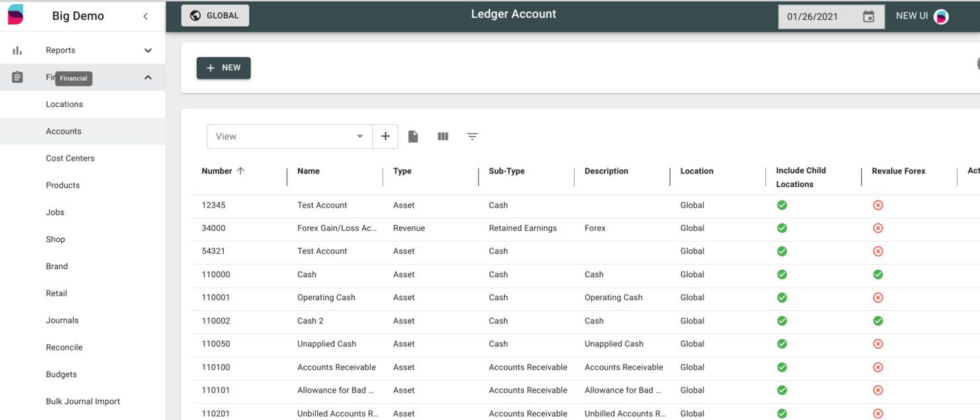Click Revalue Forex red X for 54321
The image size is (980, 420).
(878, 251)
